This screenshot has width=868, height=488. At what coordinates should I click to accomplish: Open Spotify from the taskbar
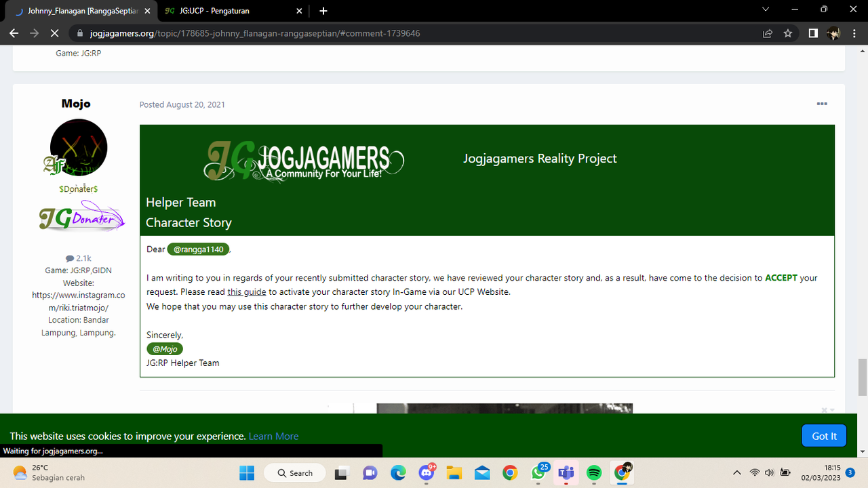(x=594, y=472)
